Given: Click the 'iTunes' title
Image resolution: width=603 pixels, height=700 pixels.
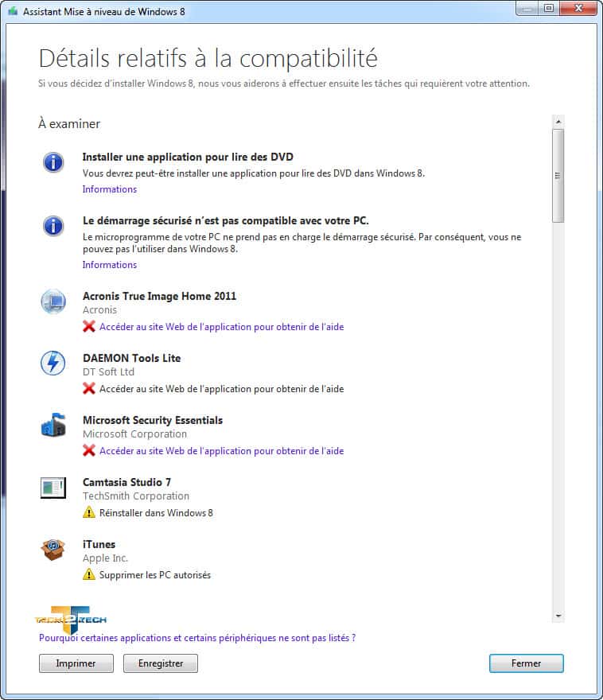Looking at the screenshot, I should click(x=99, y=544).
